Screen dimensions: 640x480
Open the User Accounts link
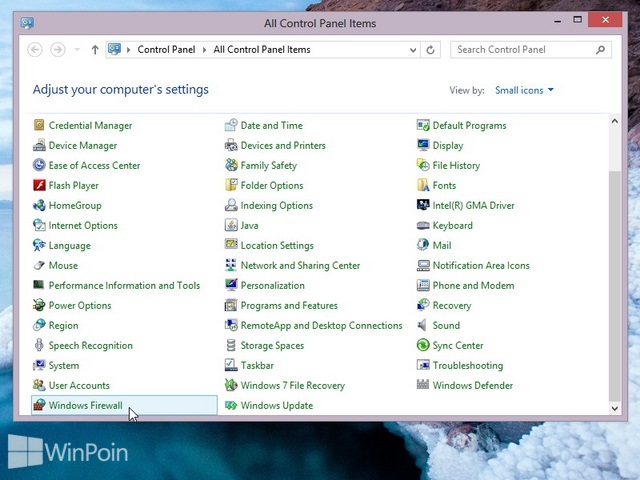click(x=79, y=385)
